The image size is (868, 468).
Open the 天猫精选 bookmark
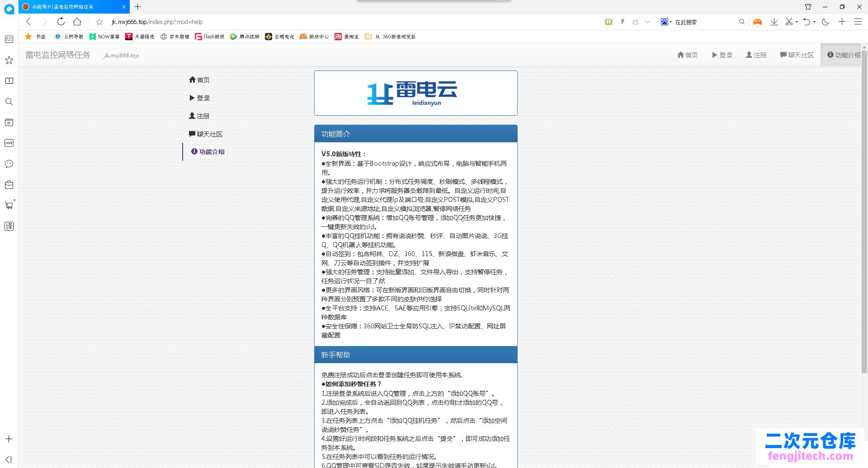[x=140, y=37]
